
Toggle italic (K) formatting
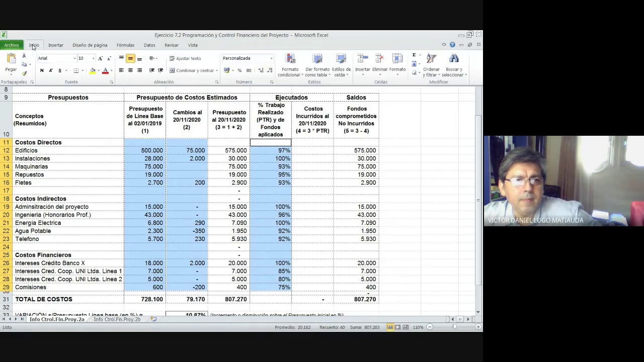click(50, 70)
